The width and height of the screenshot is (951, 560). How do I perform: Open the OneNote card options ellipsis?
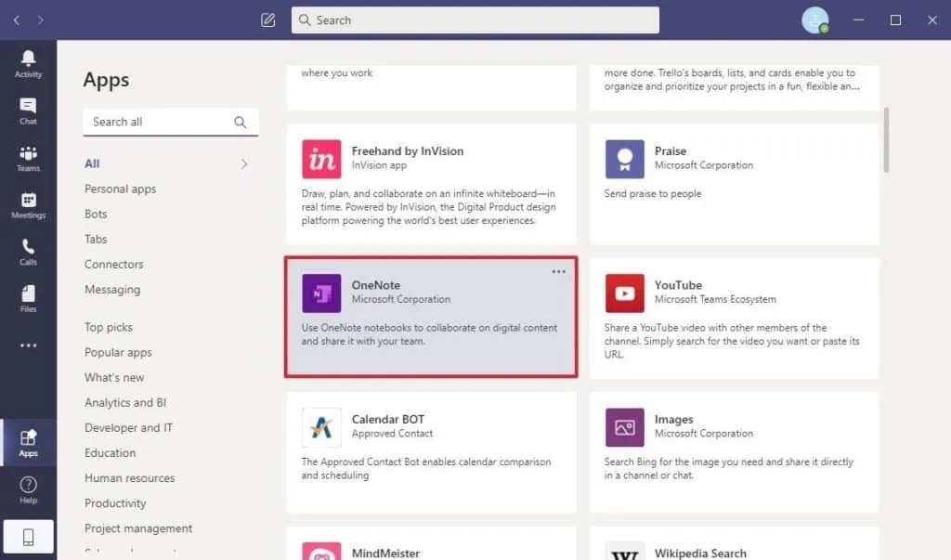[x=558, y=271]
